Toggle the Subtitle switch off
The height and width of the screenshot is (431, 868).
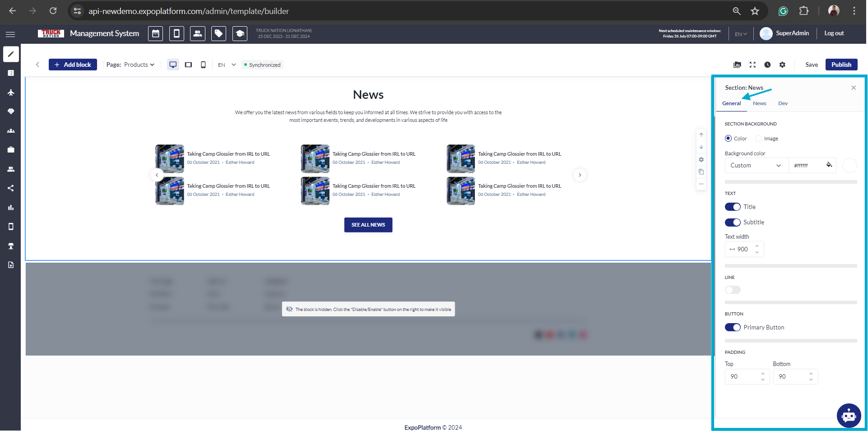733,222
